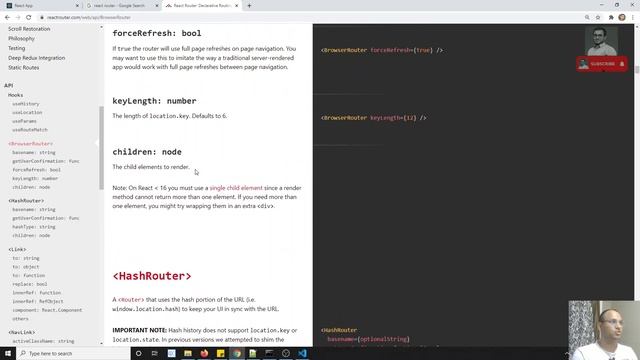Open the terminal window taskbar icon
Screen dimensions: 640x360
click(x=269, y=353)
